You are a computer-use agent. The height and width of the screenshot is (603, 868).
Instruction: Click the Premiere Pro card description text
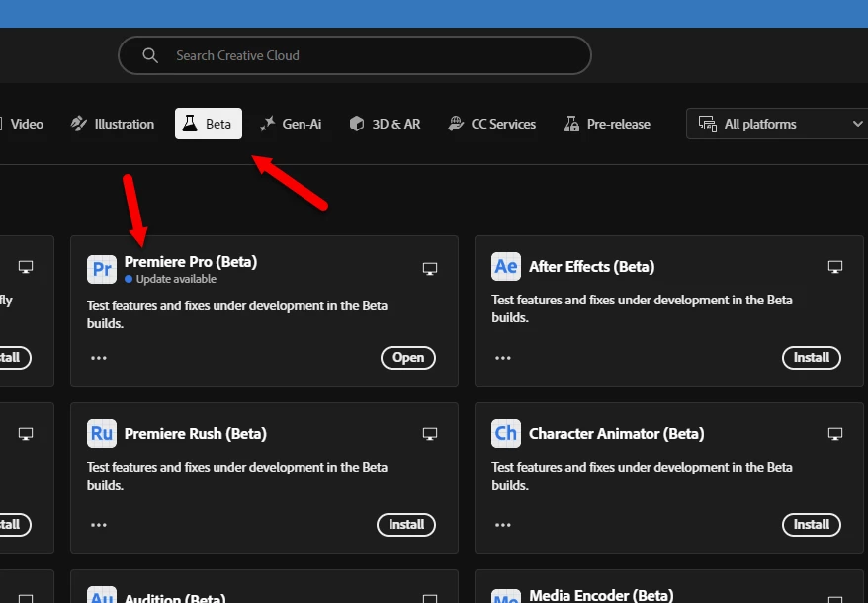(x=237, y=314)
